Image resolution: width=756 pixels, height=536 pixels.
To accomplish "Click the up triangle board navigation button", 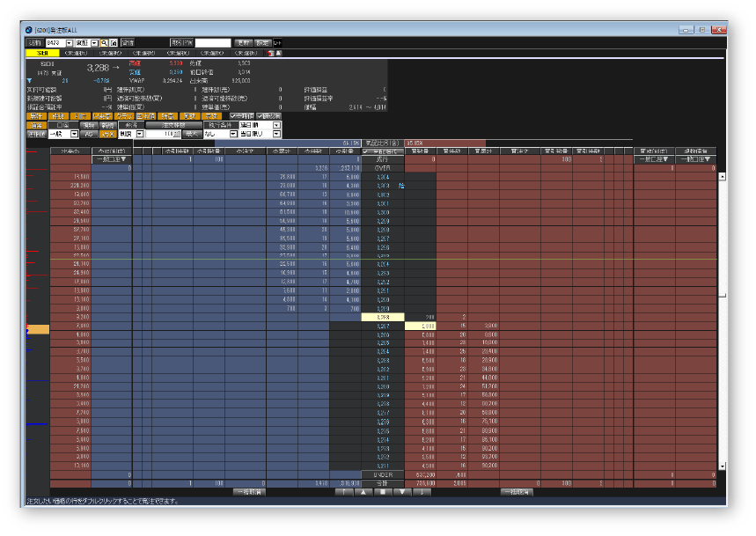I will tap(363, 492).
